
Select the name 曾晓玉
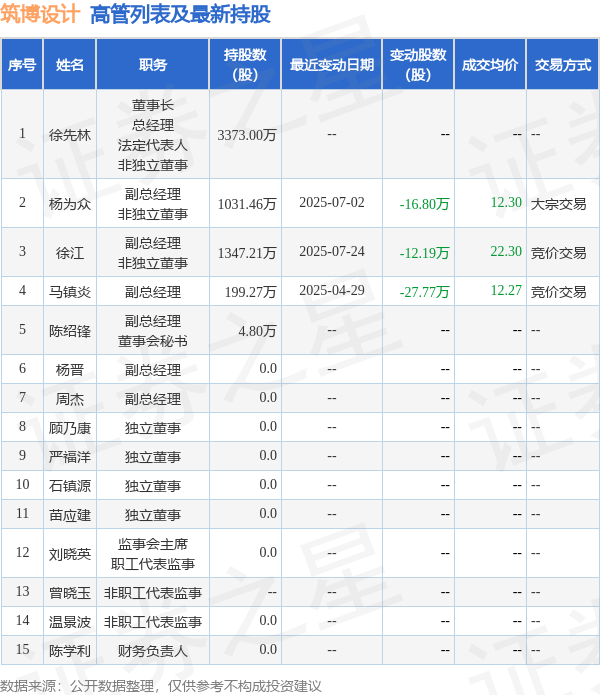point(70,593)
